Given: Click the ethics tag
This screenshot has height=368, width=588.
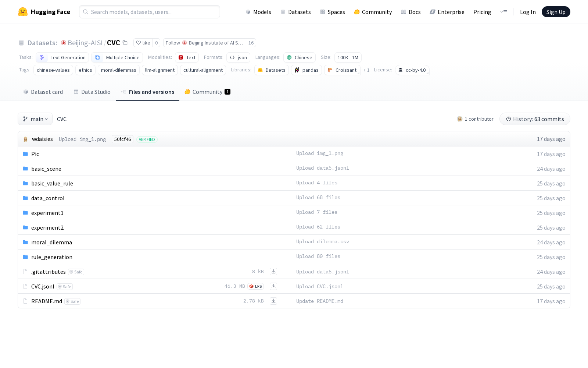Looking at the screenshot, I should click(85, 70).
